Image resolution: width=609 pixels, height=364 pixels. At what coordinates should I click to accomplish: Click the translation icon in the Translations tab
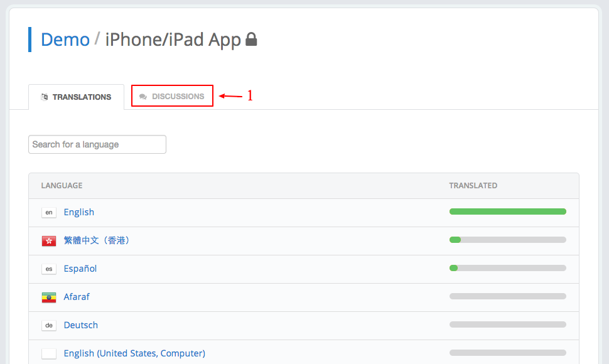(x=45, y=97)
